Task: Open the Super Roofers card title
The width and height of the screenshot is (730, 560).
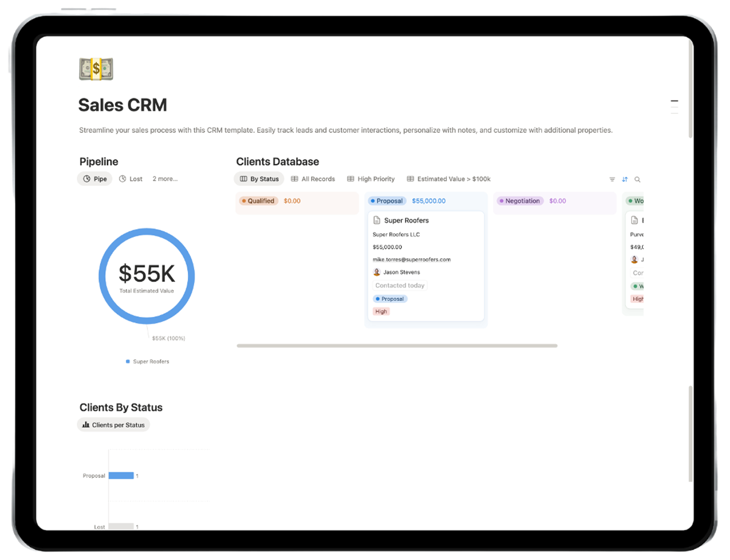Action: point(407,221)
